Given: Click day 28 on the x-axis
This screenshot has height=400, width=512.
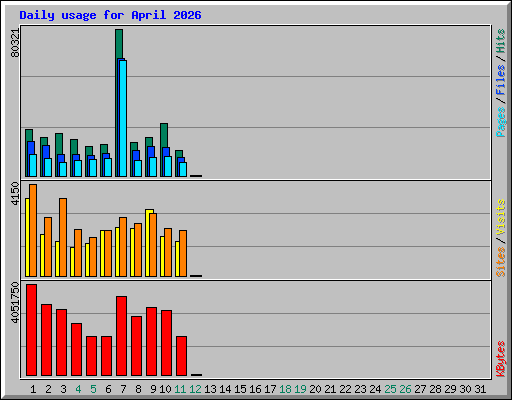Looking at the screenshot, I should pos(435,389).
